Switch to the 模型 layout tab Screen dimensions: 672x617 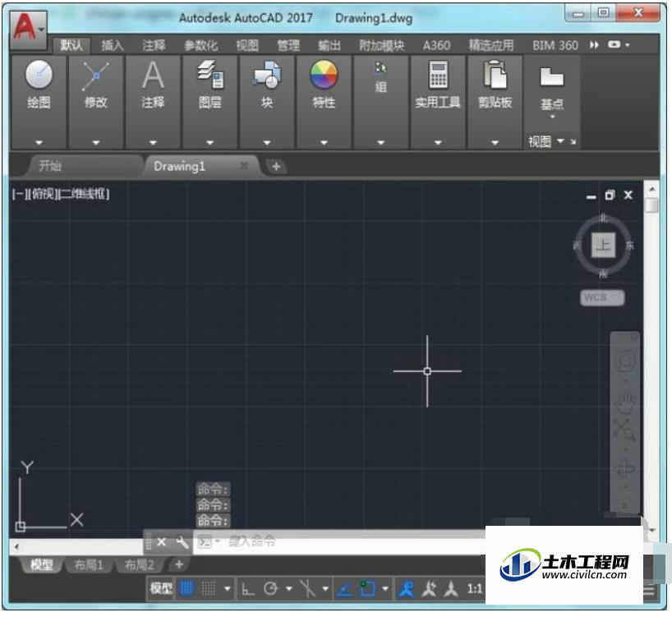pyautogui.click(x=42, y=564)
